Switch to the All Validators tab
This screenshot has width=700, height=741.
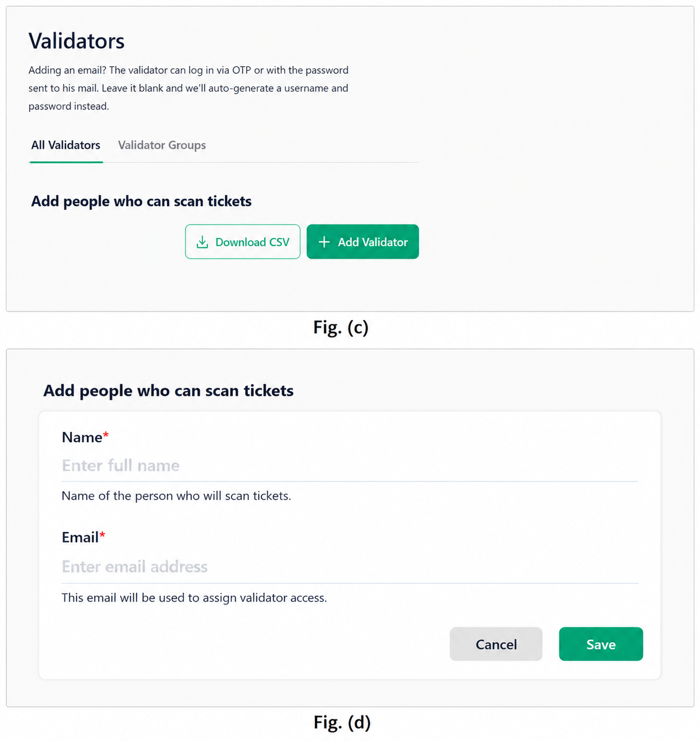tap(65, 145)
